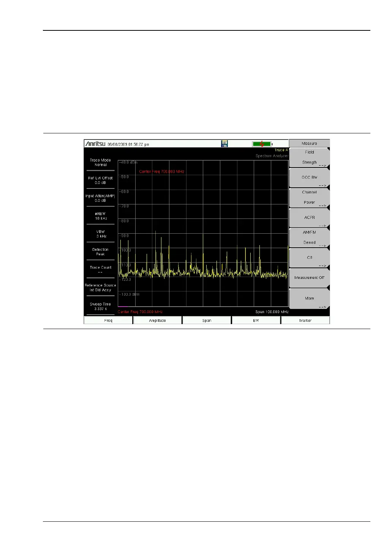Open AM/FM Demod submenu
392x554 pixels.
[x=309, y=237]
